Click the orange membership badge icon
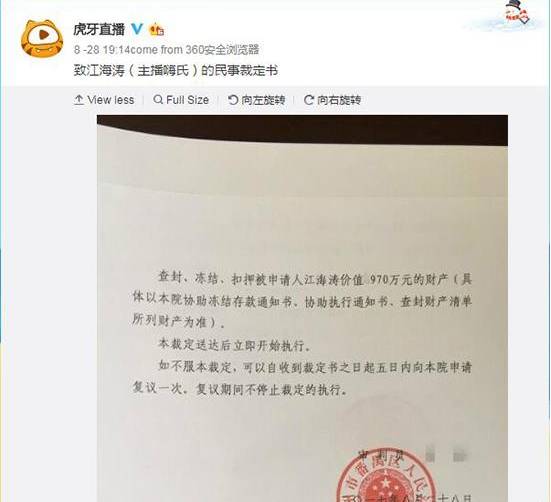This screenshot has width=551, height=502. [x=157, y=30]
